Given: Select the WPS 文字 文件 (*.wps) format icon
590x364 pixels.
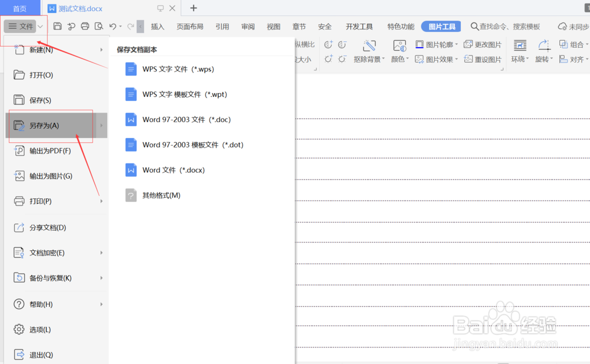Looking at the screenshot, I should click(x=130, y=69).
